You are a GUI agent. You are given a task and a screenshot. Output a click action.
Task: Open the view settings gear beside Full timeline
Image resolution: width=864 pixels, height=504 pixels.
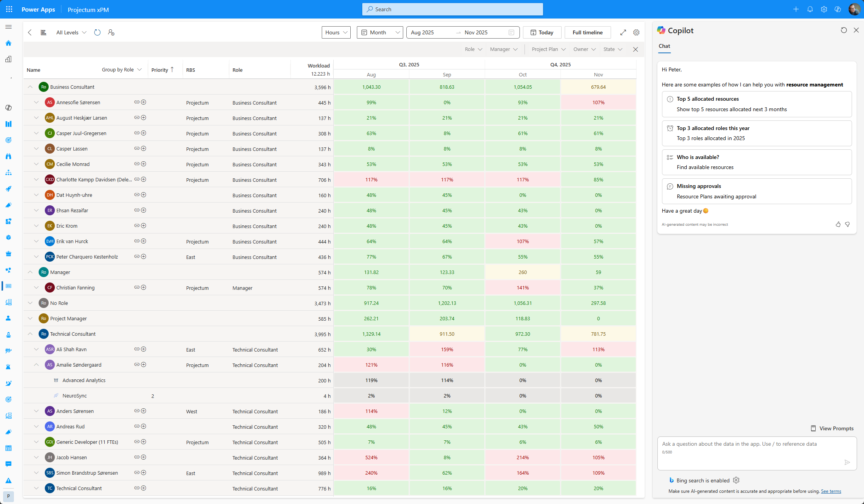[636, 32]
